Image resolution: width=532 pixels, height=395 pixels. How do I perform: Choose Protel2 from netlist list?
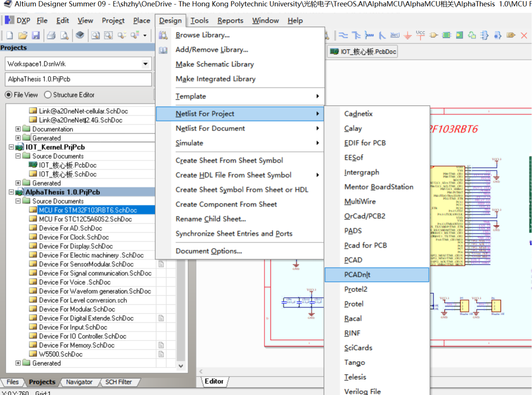pyautogui.click(x=377, y=289)
